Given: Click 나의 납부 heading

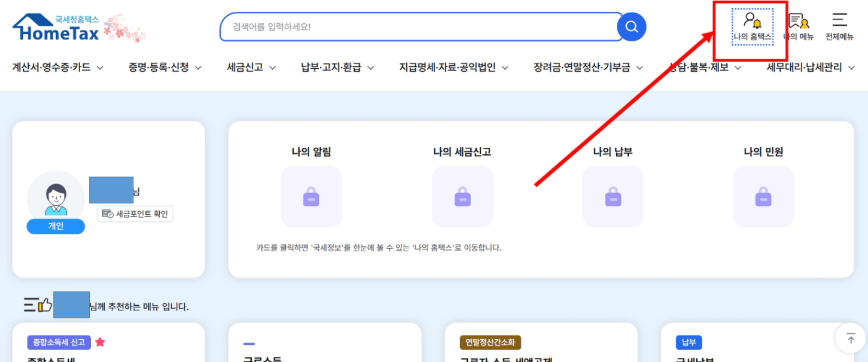Looking at the screenshot, I should 613,152.
